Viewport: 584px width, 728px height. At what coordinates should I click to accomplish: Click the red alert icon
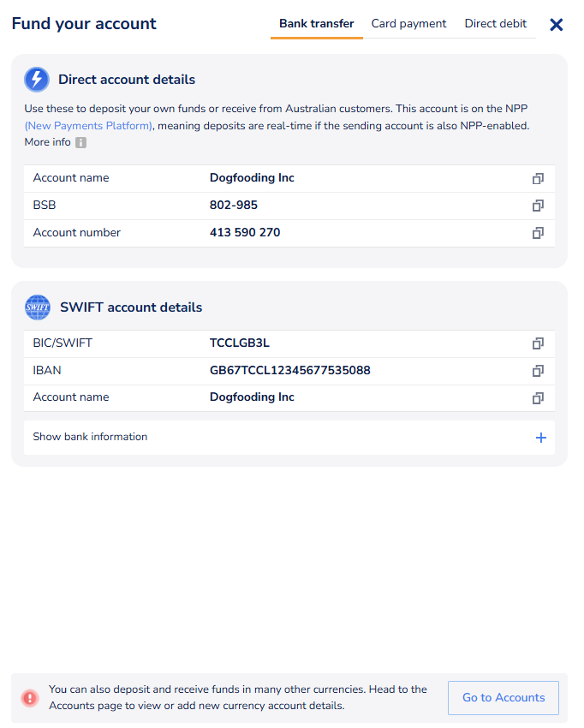pyautogui.click(x=30, y=698)
